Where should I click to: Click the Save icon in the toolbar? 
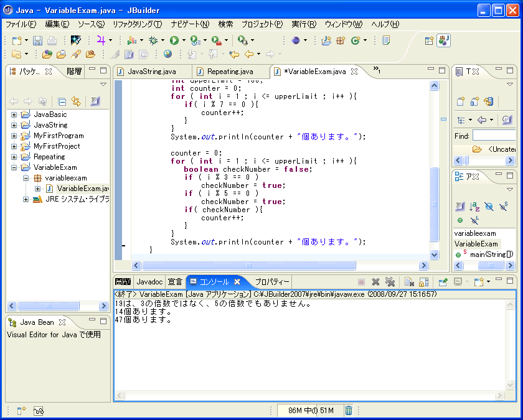[38, 40]
